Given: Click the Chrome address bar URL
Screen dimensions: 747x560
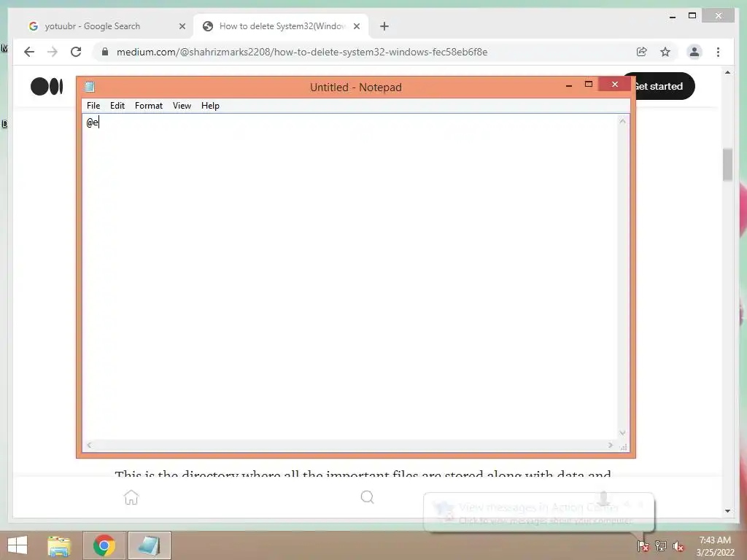Looking at the screenshot, I should [x=302, y=52].
